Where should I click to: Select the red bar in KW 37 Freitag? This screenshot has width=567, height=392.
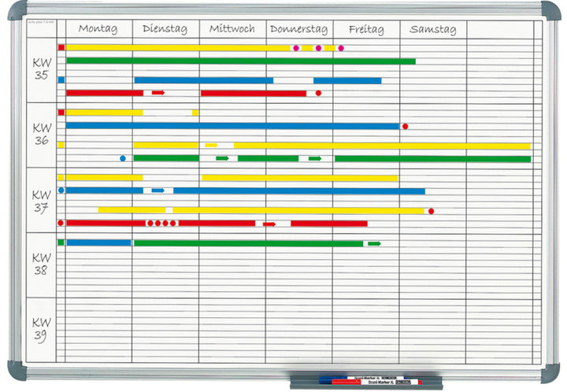(329, 224)
